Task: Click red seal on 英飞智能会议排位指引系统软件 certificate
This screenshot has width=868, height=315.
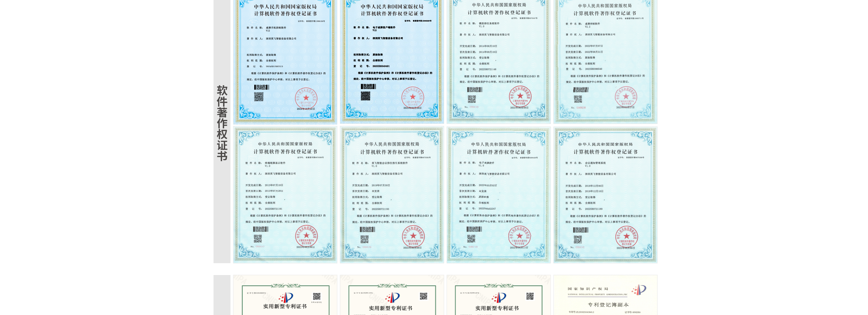Action: pos(413,236)
